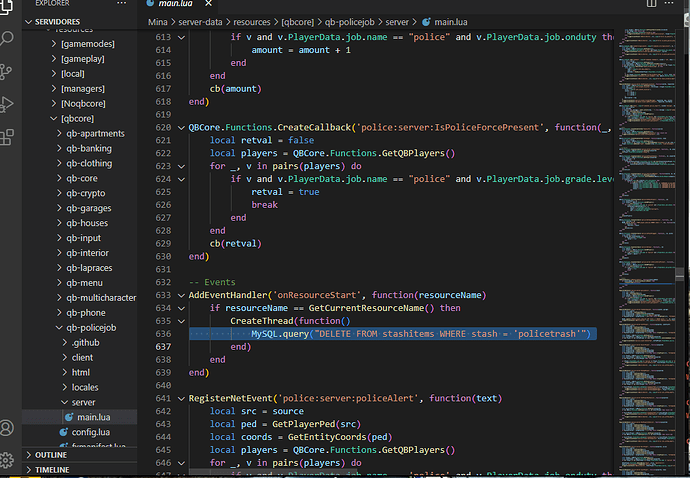
Task: Open the Run and Debug view
Action: [x=10, y=104]
